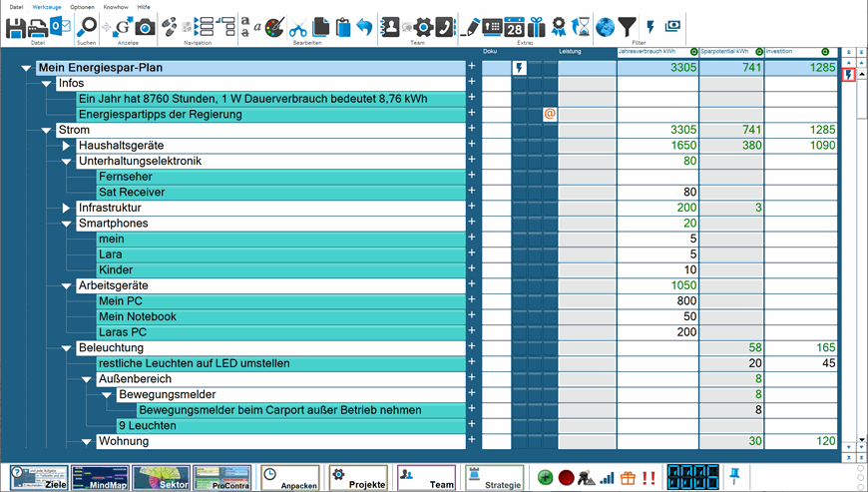Expand the Infrastruktur tree node
Screen dimensions: 868x492
(x=68, y=208)
